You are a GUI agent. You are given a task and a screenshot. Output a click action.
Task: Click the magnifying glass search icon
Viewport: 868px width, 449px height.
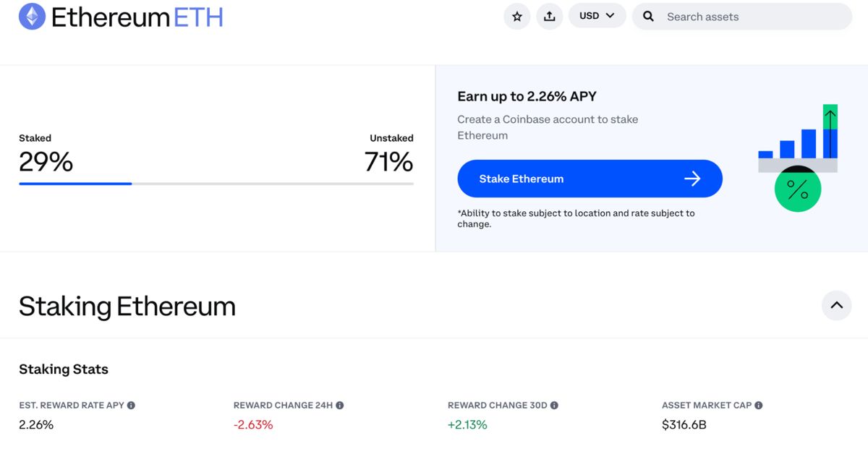(x=649, y=16)
